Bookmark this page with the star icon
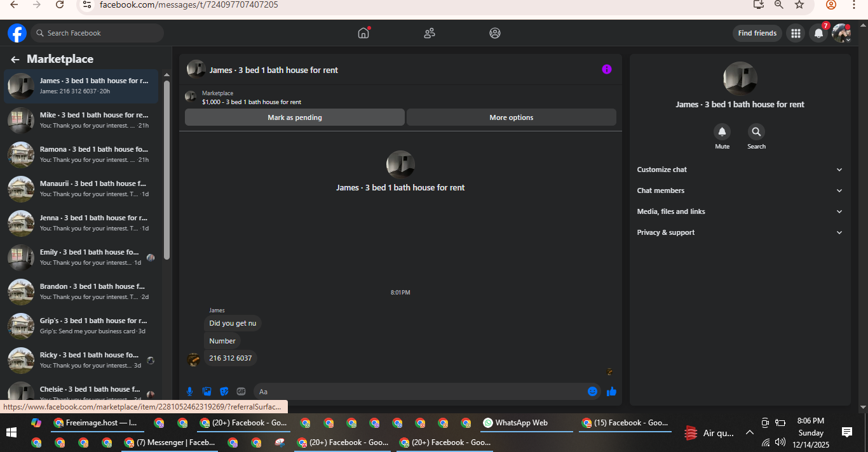 coord(799,4)
